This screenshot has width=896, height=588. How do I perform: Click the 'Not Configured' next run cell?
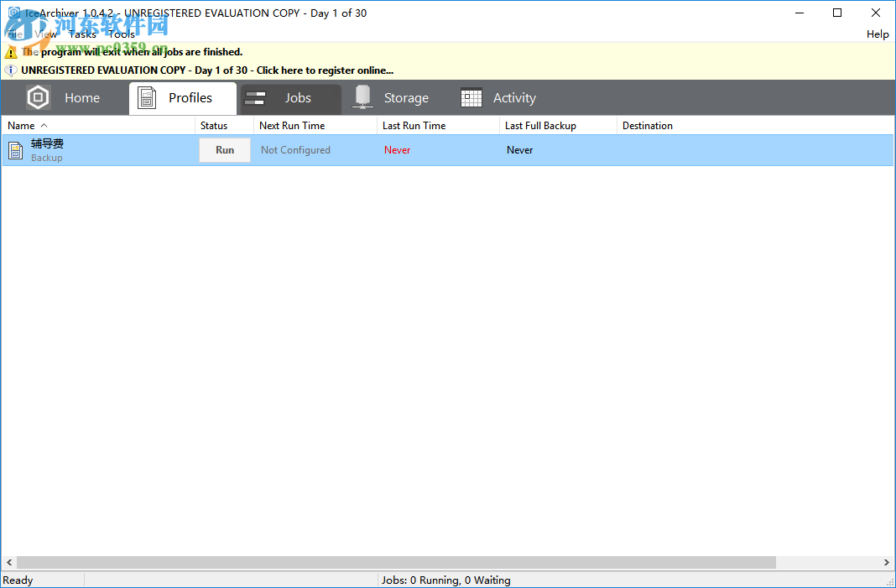(x=295, y=149)
